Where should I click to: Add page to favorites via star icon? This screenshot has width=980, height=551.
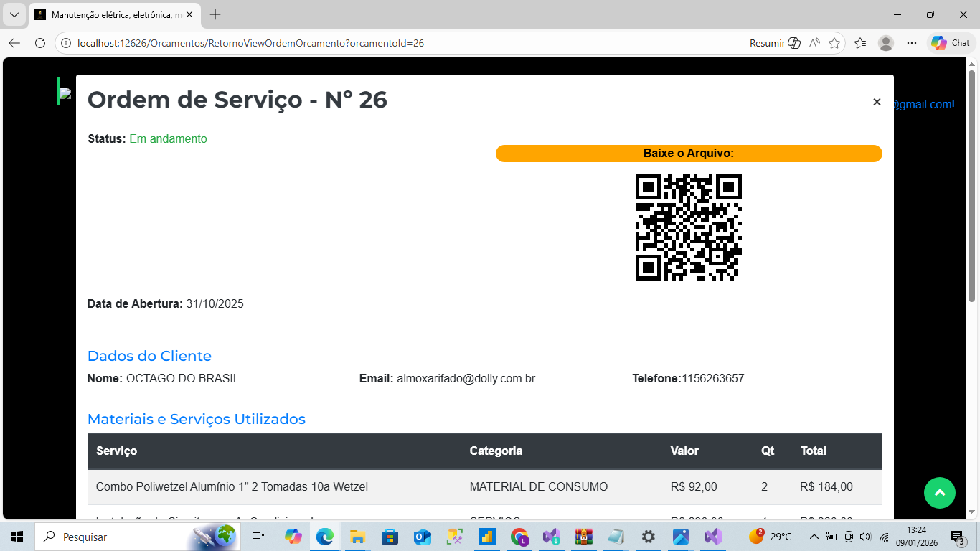tap(834, 43)
